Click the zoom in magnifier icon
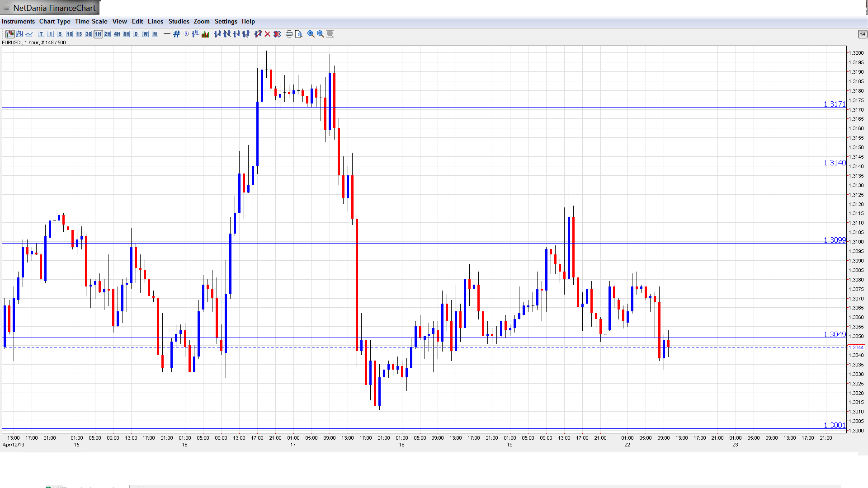 point(311,34)
